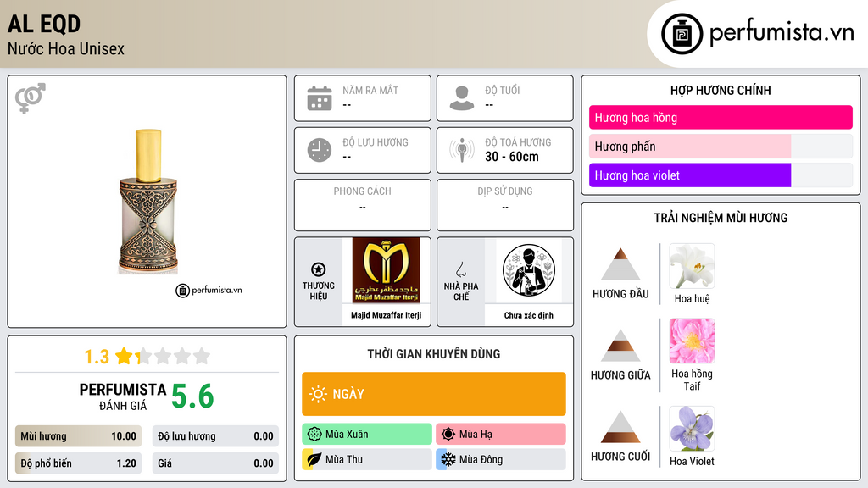Click the Hoa huệ label
The height and width of the screenshot is (488, 868).
pos(692,298)
